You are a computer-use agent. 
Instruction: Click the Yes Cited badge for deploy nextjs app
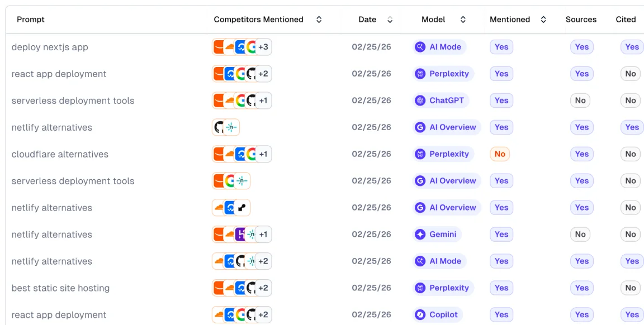click(631, 47)
